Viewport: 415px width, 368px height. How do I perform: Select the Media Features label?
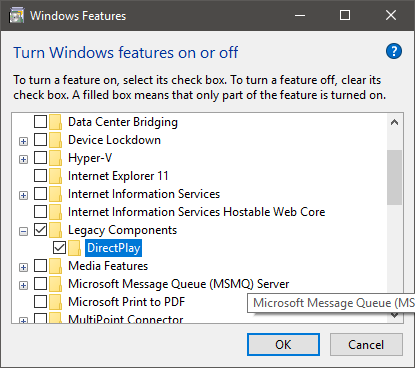point(108,266)
